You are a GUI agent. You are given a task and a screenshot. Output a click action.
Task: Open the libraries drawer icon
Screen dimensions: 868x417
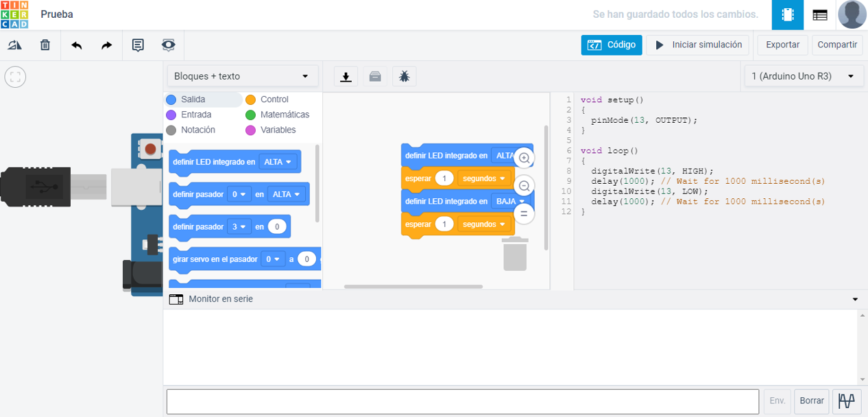[x=375, y=76]
